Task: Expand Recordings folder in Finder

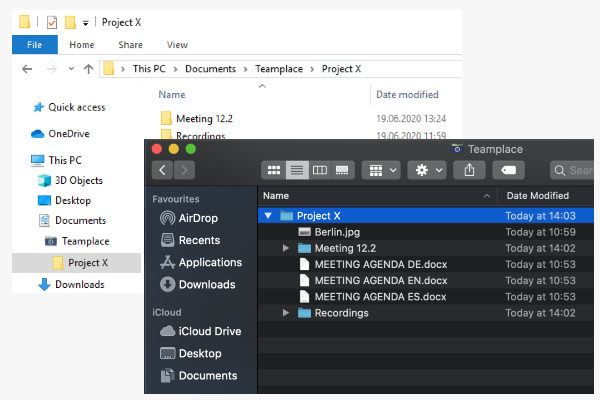Action: click(285, 313)
